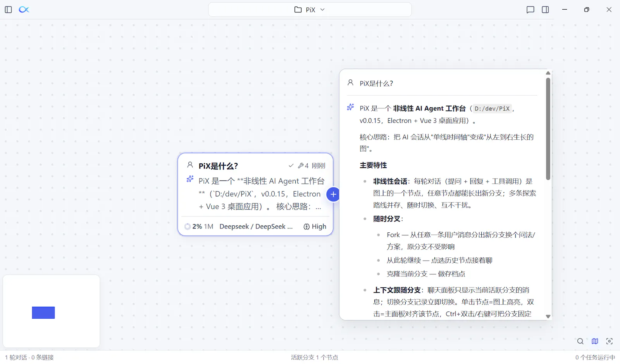The width and height of the screenshot is (620, 364).
Task: Close the PiX window
Action: [609, 10]
